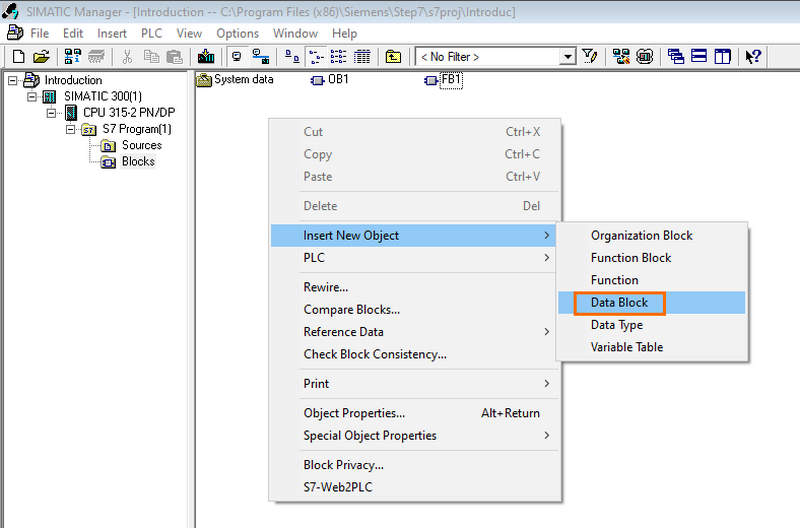
Task: Open the Window menu
Action: pos(295,34)
